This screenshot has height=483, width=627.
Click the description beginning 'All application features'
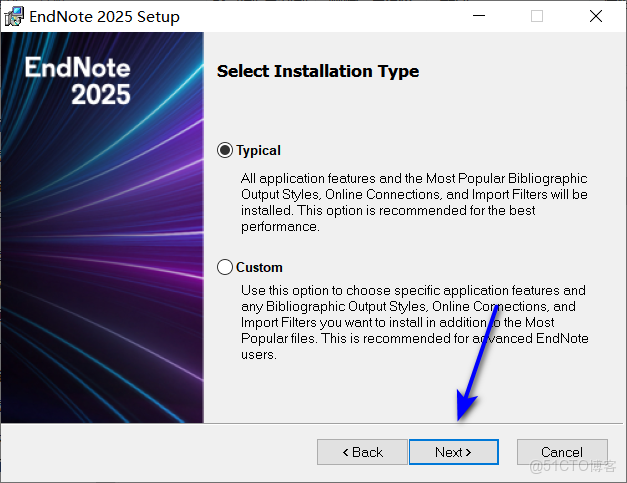tap(414, 202)
